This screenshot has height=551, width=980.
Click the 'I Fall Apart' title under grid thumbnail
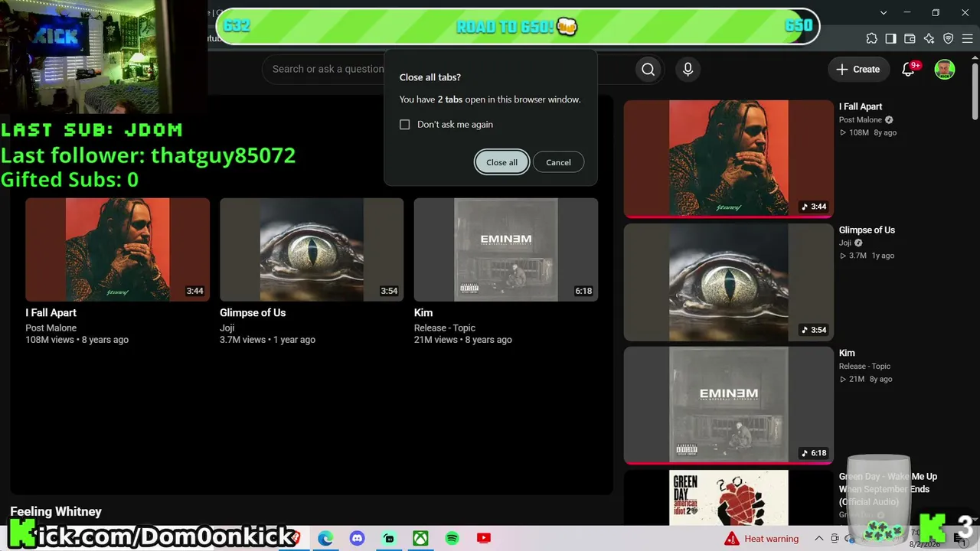pos(51,312)
